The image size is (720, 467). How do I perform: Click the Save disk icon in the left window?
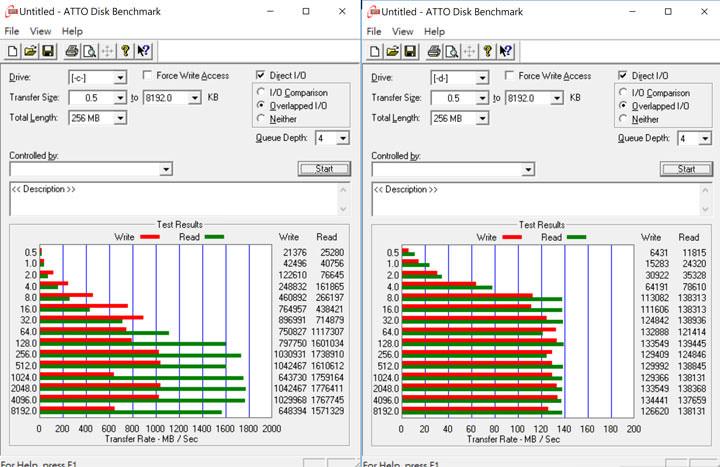(46, 50)
